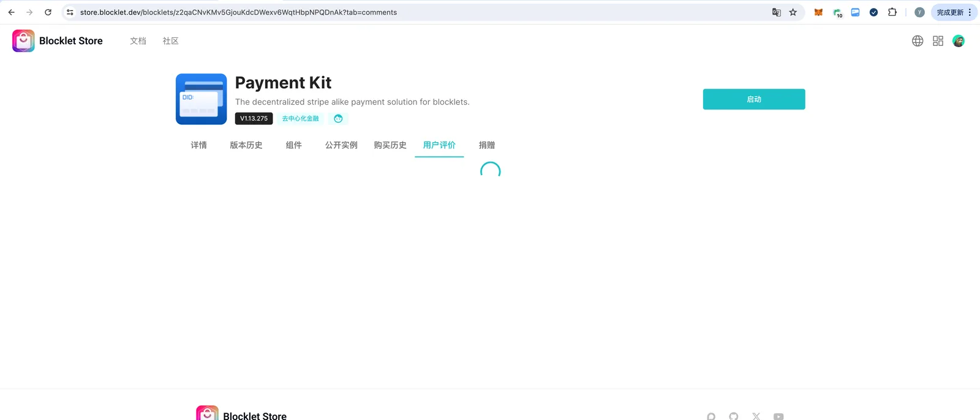Switch to the 详情 tab
Image resolution: width=980 pixels, height=420 pixels.
(199, 145)
